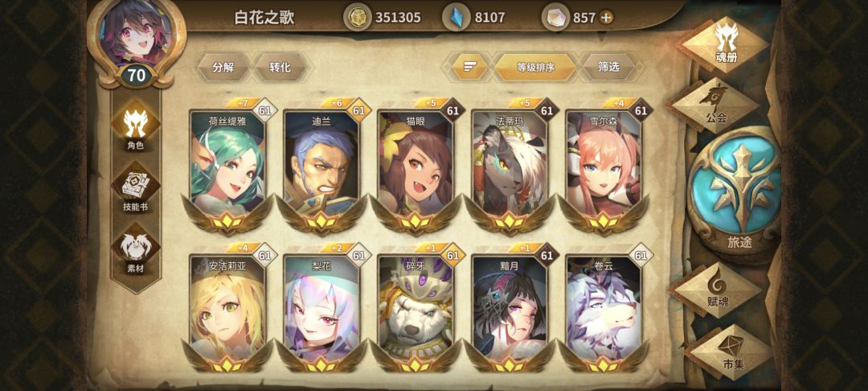This screenshot has height=391, width=868.
Task: Expand the 筛选 filter options
Action: [x=608, y=67]
